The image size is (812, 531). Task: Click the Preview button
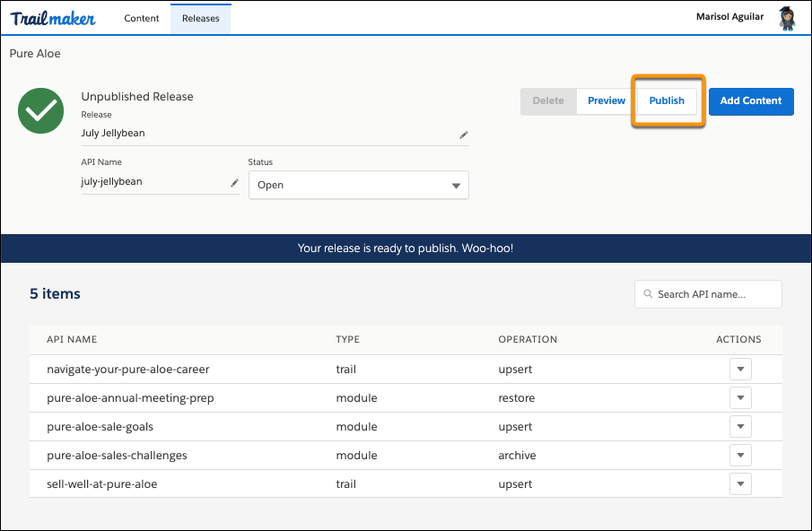pyautogui.click(x=607, y=100)
